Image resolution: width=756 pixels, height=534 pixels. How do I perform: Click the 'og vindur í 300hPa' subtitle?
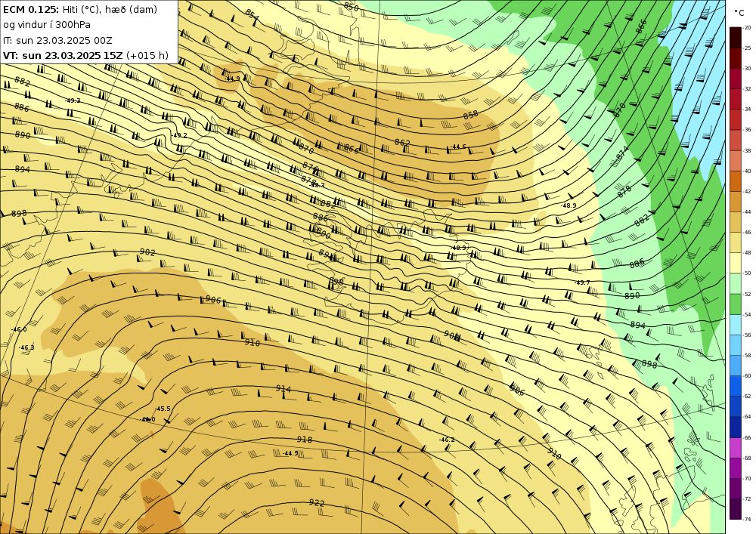coord(47,25)
